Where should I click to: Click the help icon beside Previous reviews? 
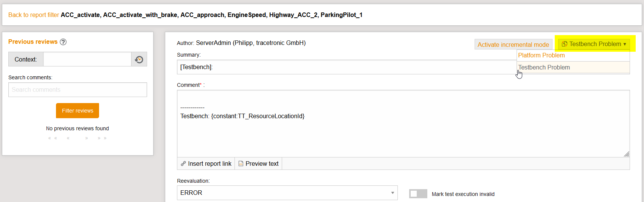[x=63, y=42]
